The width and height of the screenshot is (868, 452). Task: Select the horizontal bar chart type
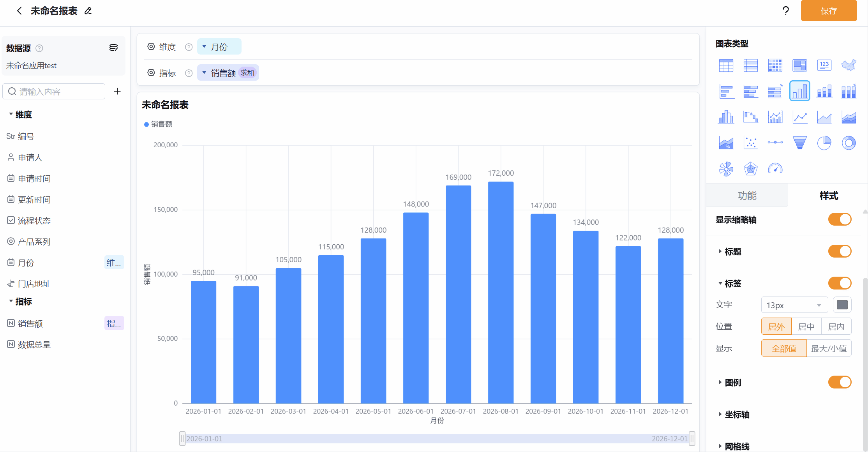point(726,91)
